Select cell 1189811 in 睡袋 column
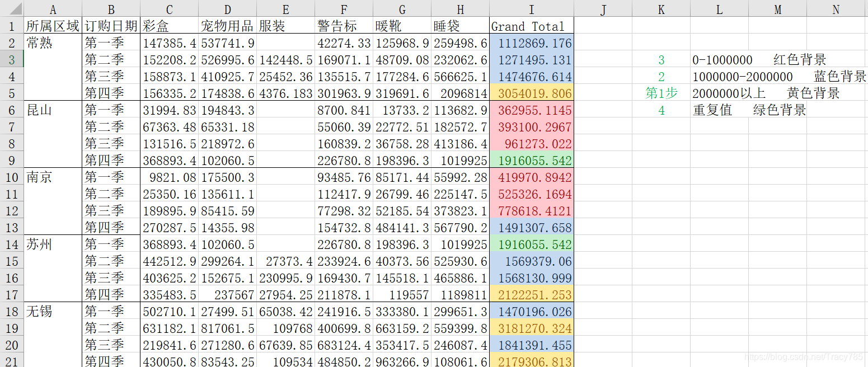The width and height of the screenshot is (868, 367). 461,295
